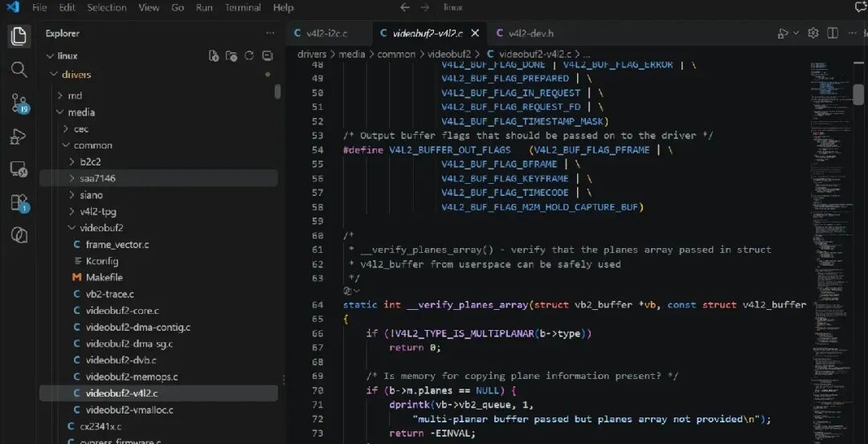This screenshot has width=868, height=444.
Task: Create a new folder in linux folder
Action: click(x=231, y=56)
